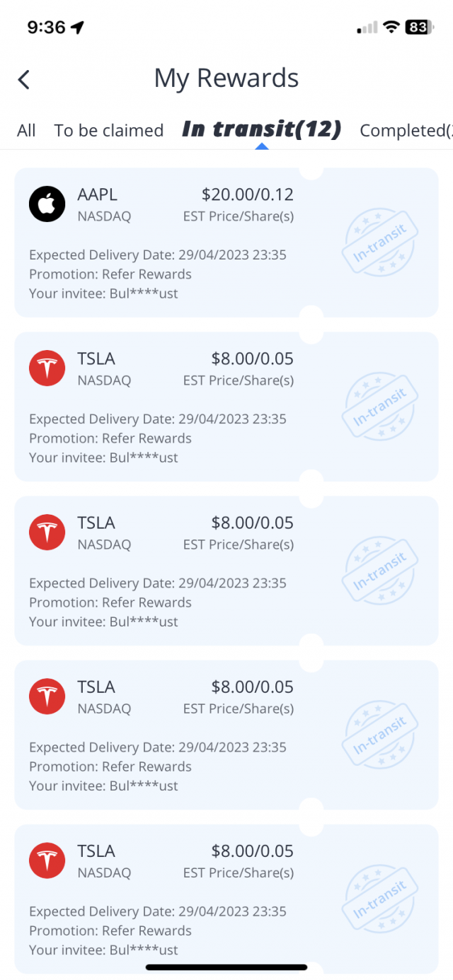Tap the AAPL card's invitee Bul****ust text
The width and height of the screenshot is (453, 980).
103,293
